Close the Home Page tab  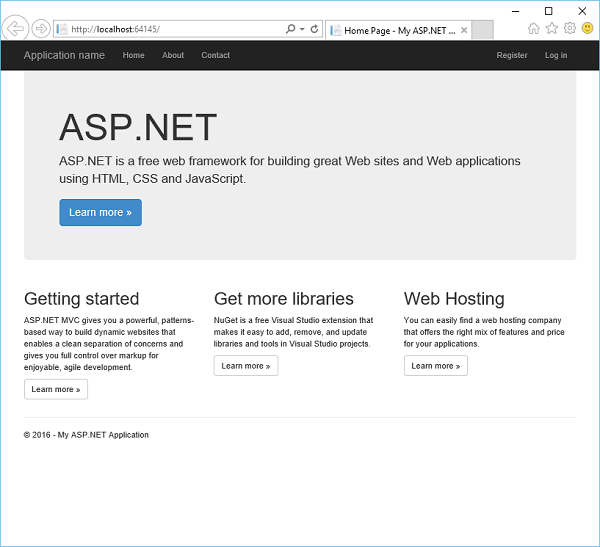tap(464, 30)
